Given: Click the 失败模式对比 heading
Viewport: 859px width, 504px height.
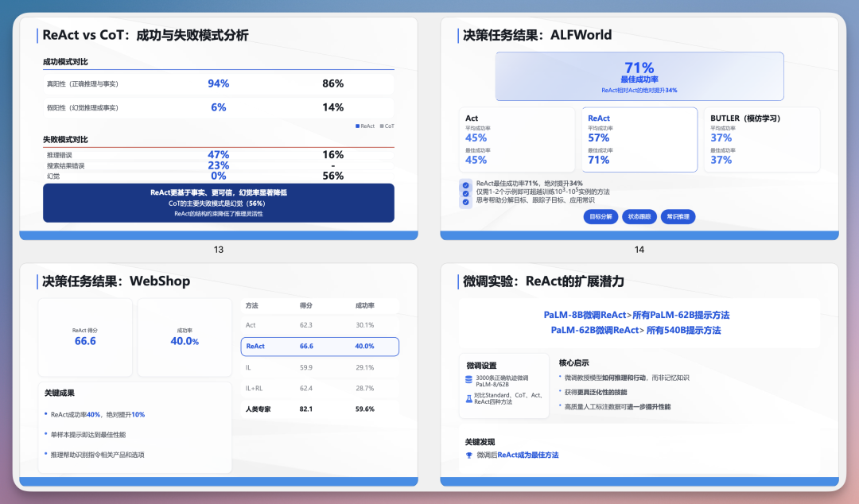Looking at the screenshot, I should (65, 140).
